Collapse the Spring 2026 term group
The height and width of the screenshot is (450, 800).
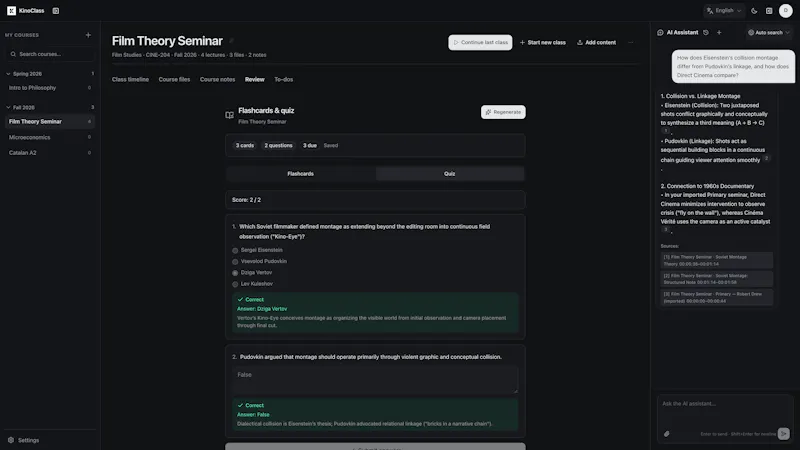click(8, 74)
